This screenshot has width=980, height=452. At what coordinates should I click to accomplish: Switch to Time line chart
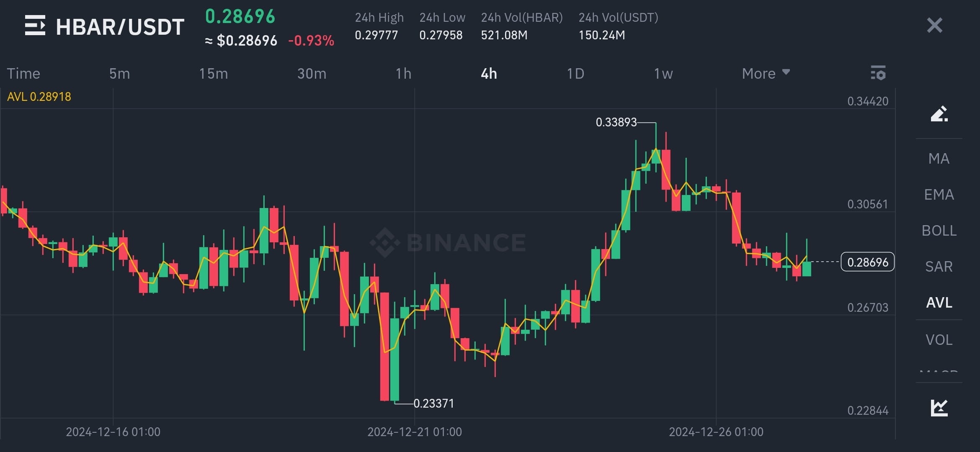(23, 74)
